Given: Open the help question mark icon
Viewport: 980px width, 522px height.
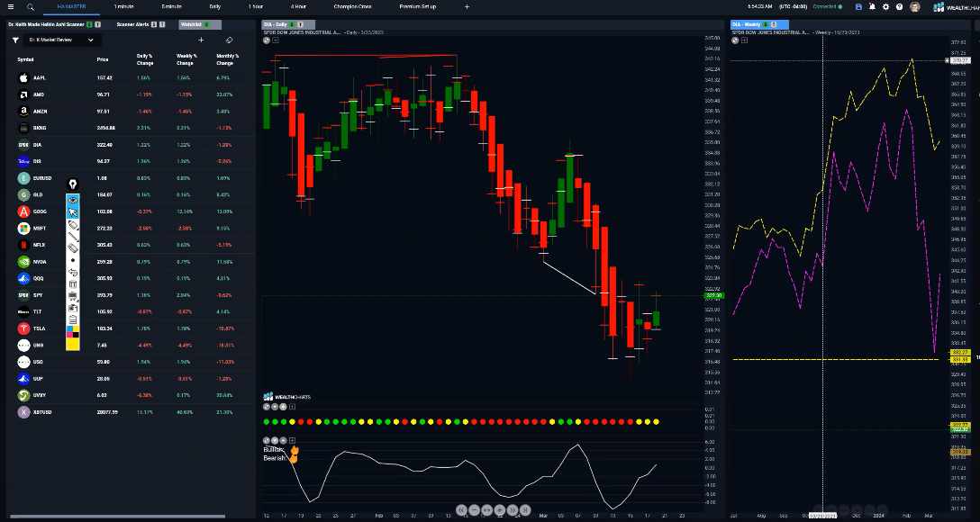Looking at the screenshot, I should (899, 7).
